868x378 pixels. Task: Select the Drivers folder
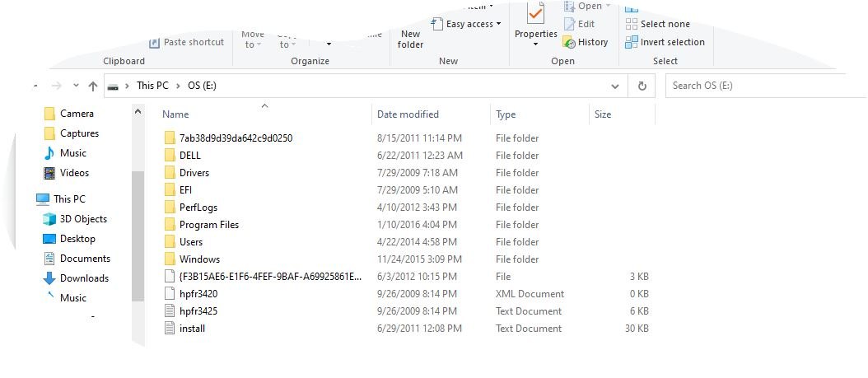187,173
